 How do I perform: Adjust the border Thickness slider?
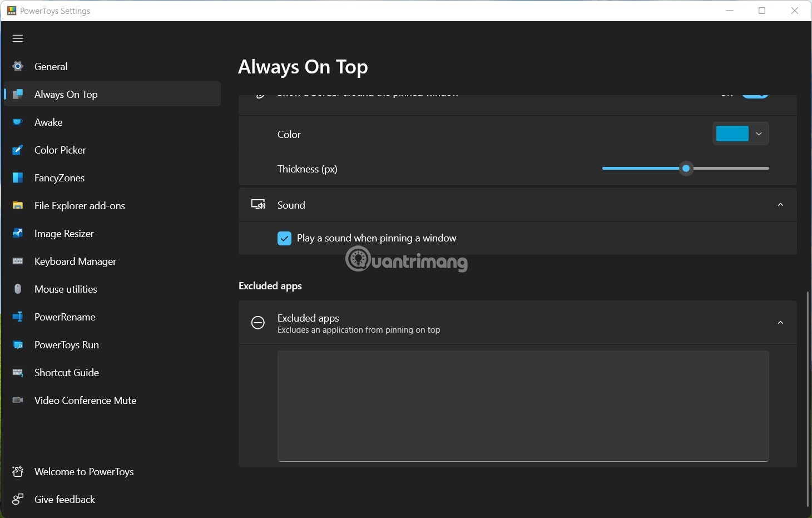[686, 168]
